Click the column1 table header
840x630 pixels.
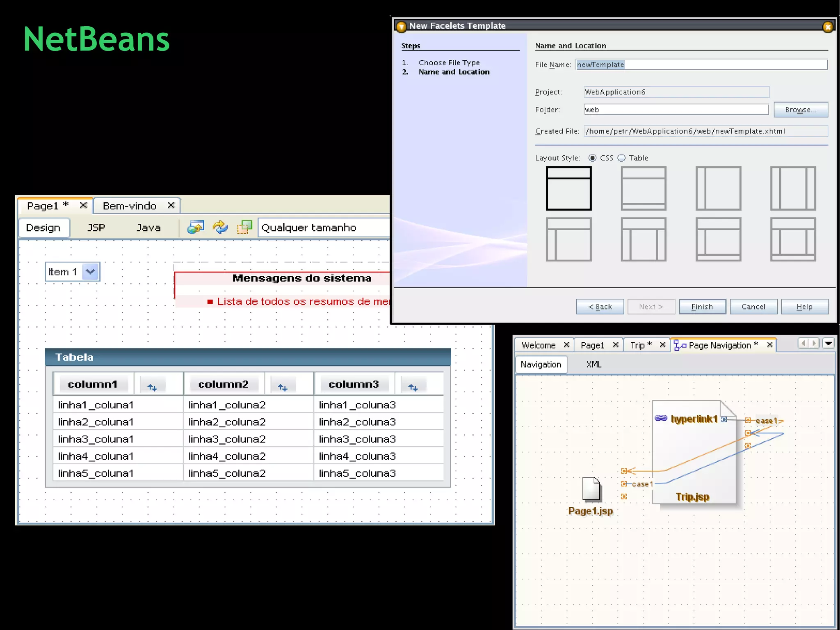[93, 384]
